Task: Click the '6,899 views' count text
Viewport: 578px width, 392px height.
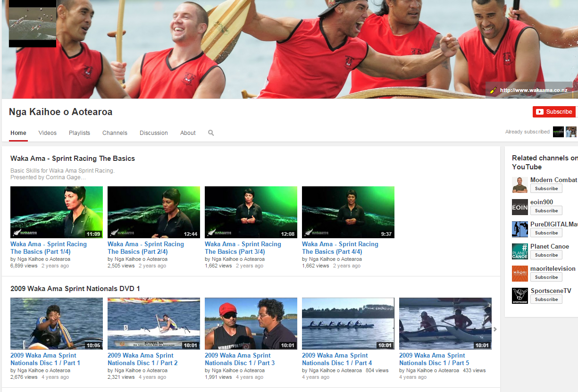Action: [x=24, y=266]
